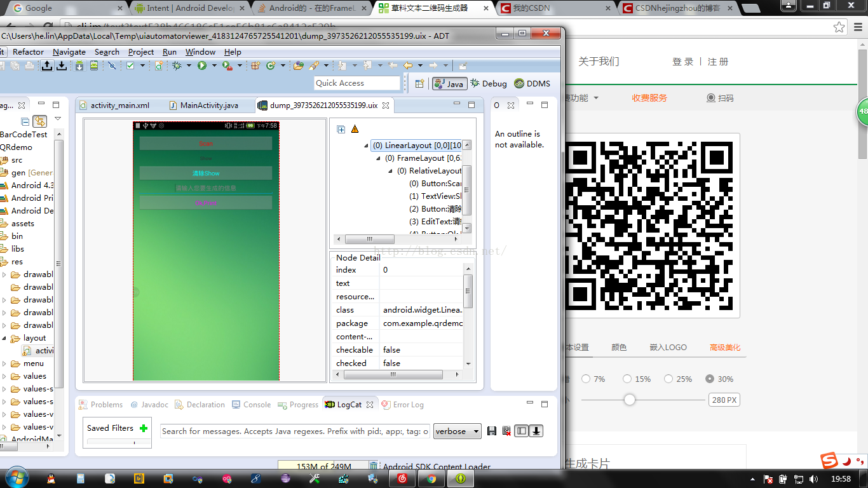The image size is (868, 488).
Task: Open the Project menu
Action: tap(141, 51)
